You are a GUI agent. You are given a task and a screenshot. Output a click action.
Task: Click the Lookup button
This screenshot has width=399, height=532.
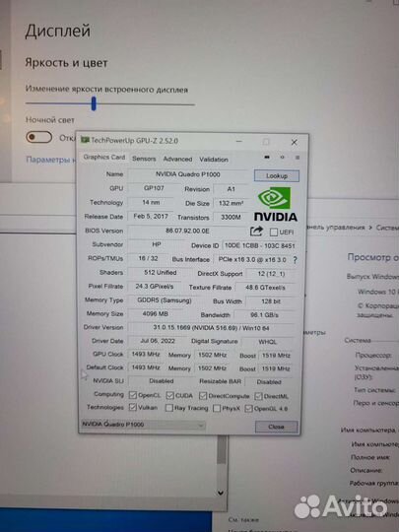pos(277,175)
